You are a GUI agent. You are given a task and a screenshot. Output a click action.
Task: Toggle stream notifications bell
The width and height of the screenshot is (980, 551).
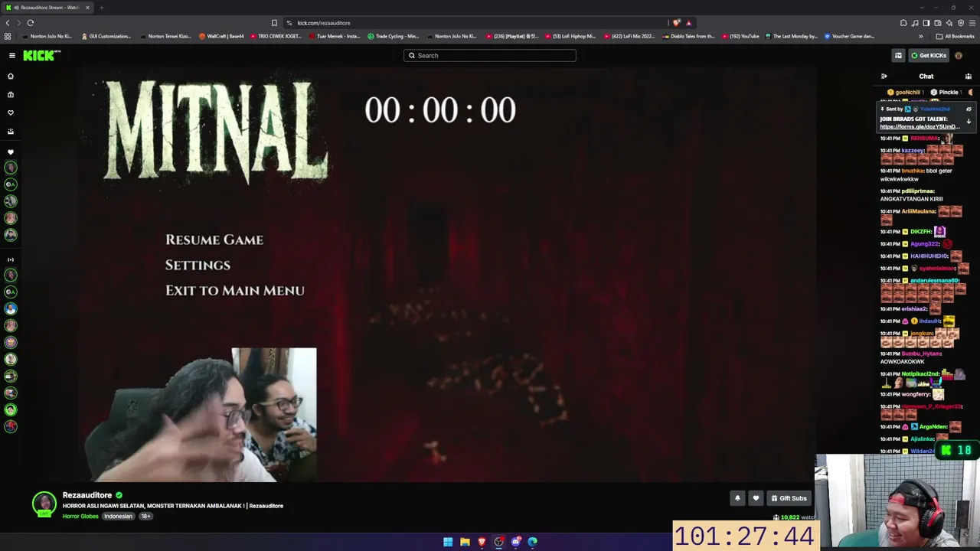737,498
